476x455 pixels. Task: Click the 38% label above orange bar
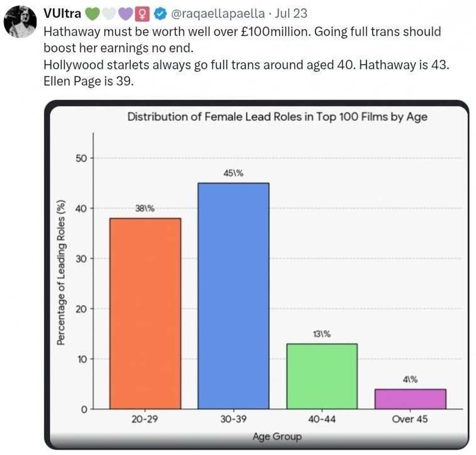pyautogui.click(x=145, y=208)
